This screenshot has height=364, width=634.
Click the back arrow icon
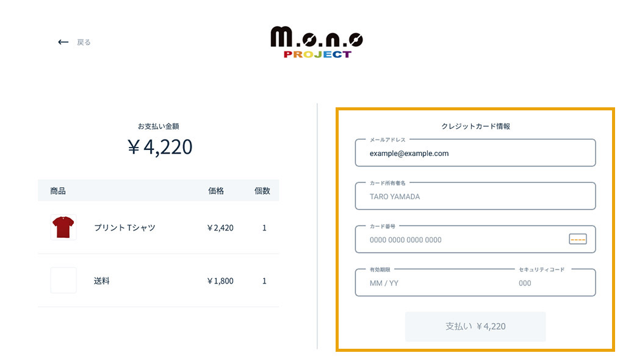[63, 42]
